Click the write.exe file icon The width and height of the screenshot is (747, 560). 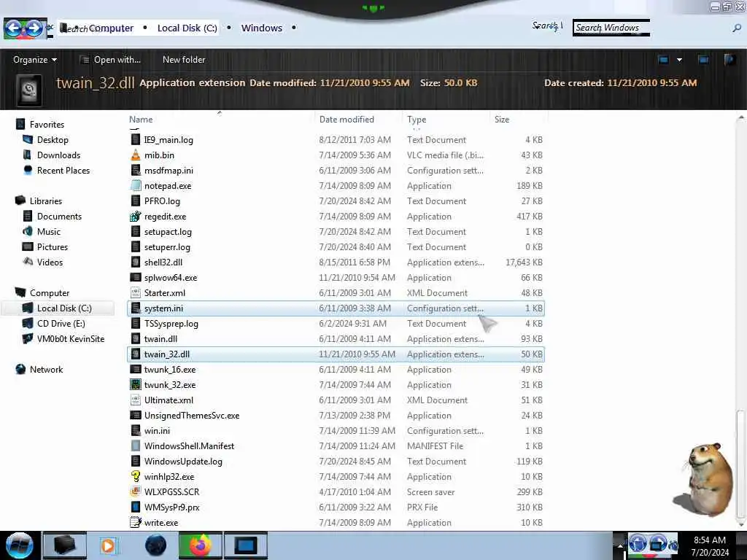(x=136, y=522)
